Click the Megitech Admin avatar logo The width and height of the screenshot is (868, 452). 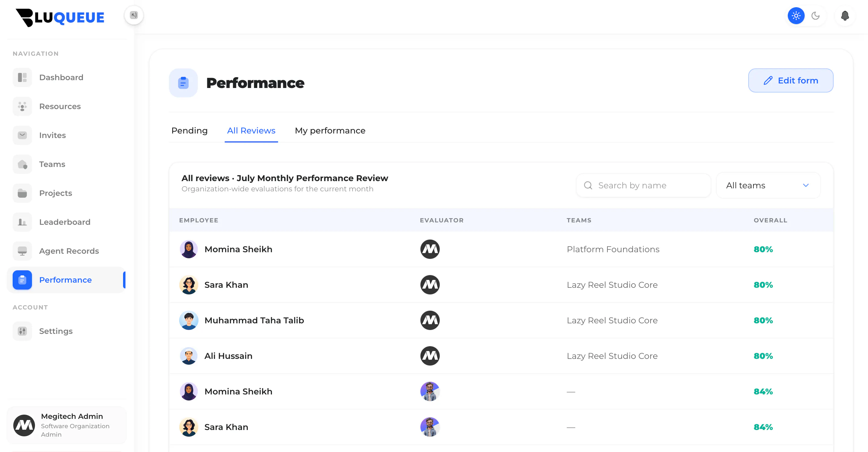point(24,425)
